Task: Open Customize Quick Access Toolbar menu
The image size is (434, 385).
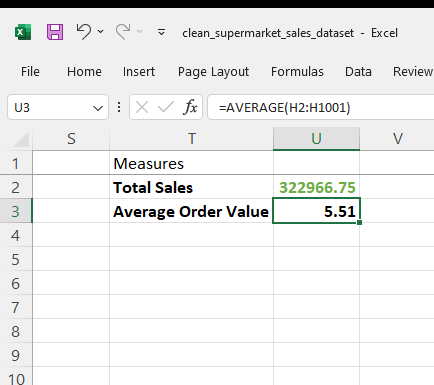Action: [x=161, y=32]
